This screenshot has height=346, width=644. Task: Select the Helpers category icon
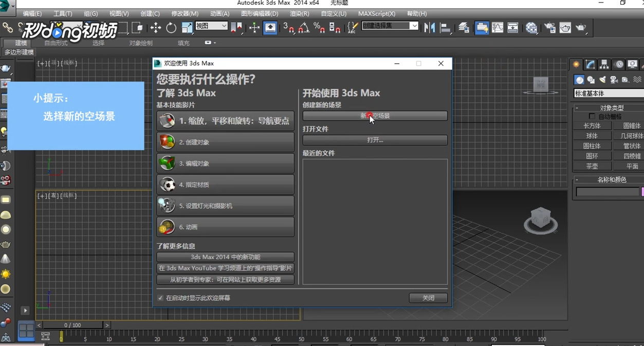pyautogui.click(x=625, y=80)
